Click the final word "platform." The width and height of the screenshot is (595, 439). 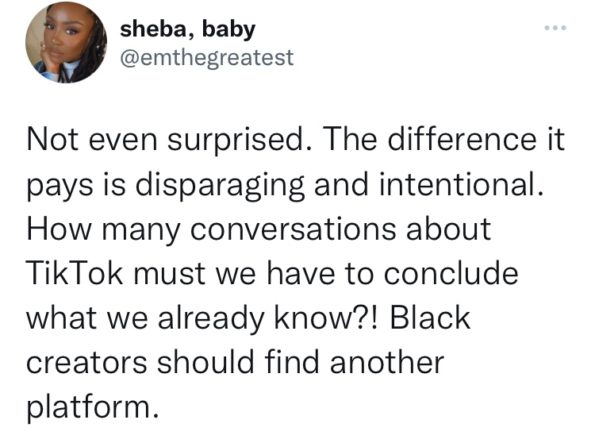tap(93, 408)
